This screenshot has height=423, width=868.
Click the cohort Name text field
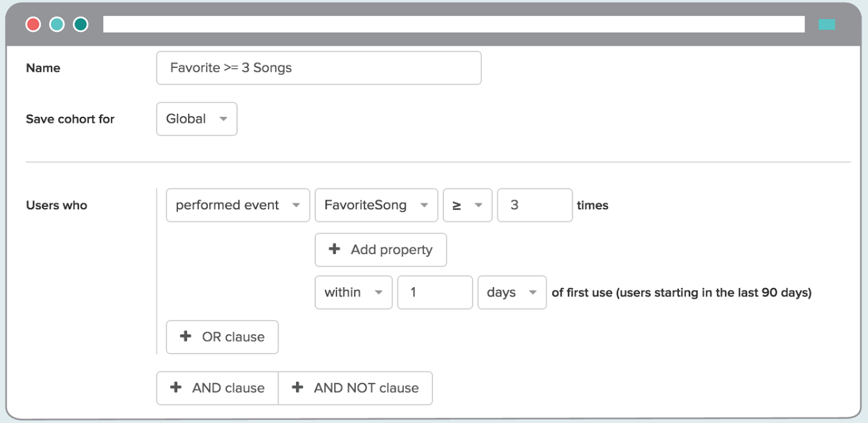(318, 68)
